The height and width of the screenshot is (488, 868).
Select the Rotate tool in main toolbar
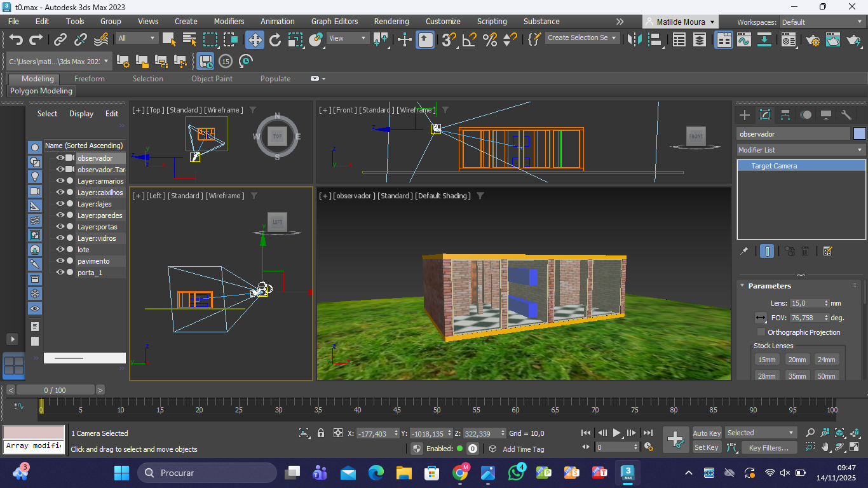275,40
